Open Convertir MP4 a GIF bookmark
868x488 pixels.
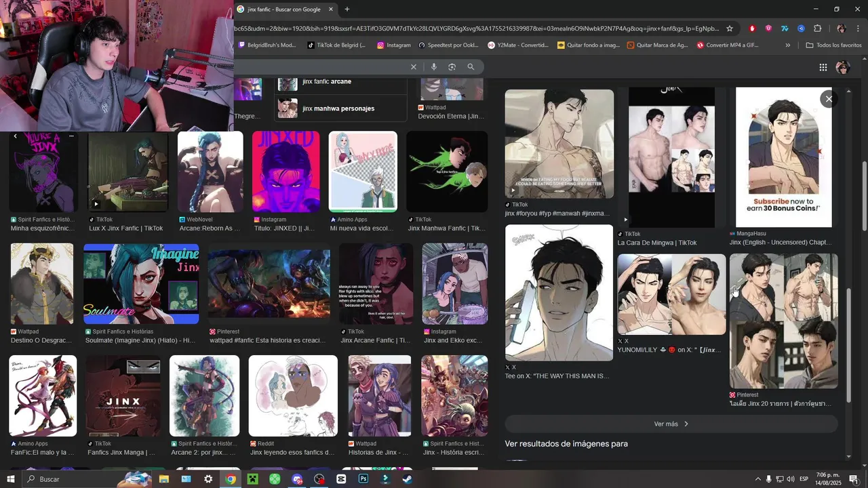[727, 45]
